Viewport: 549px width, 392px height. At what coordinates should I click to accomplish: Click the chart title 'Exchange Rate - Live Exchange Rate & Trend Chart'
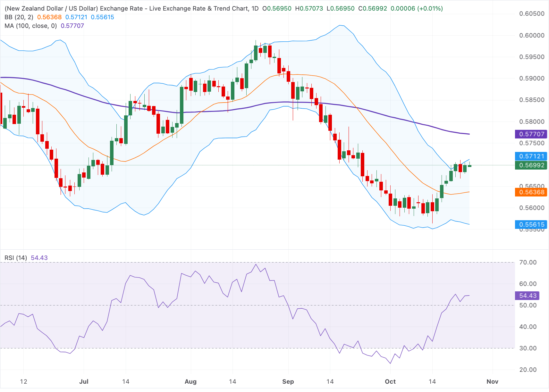pyautogui.click(x=173, y=9)
